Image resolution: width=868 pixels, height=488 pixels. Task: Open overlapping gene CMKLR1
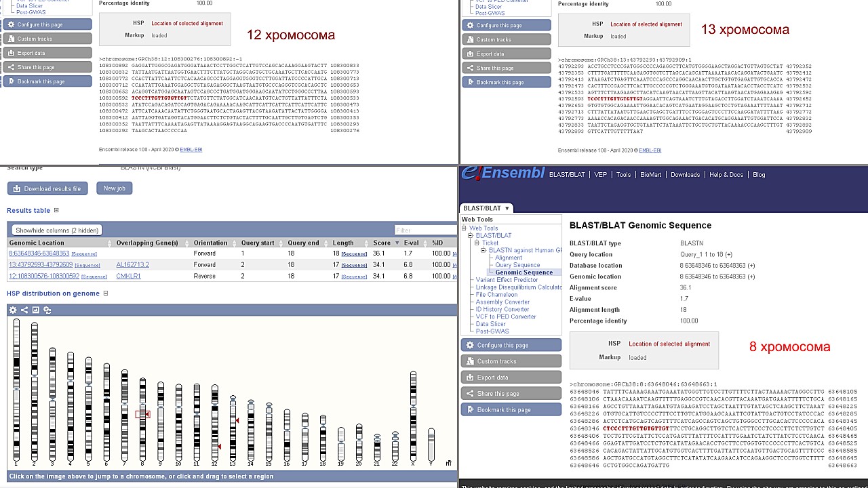[x=128, y=277]
